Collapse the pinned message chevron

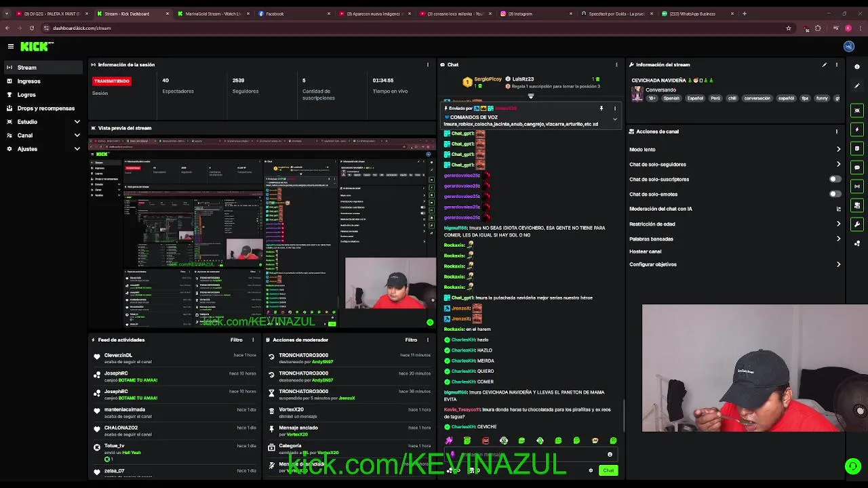(x=615, y=119)
